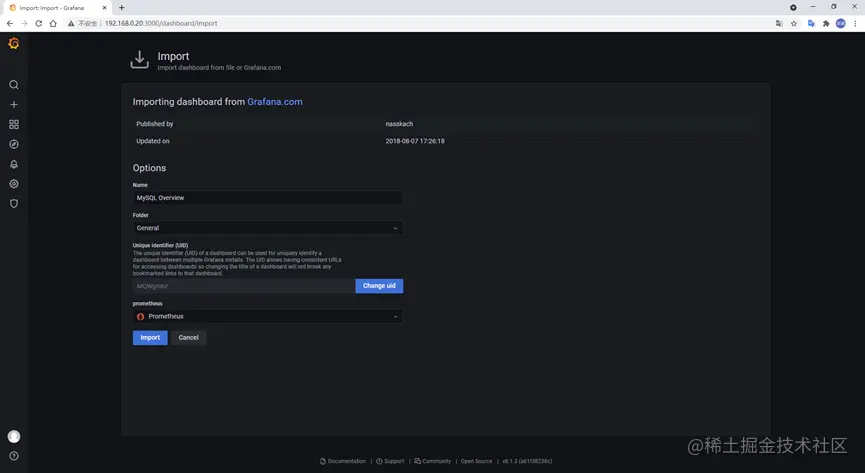Open the Server Admin shield icon
Image resolution: width=865 pixels, height=473 pixels.
point(14,204)
